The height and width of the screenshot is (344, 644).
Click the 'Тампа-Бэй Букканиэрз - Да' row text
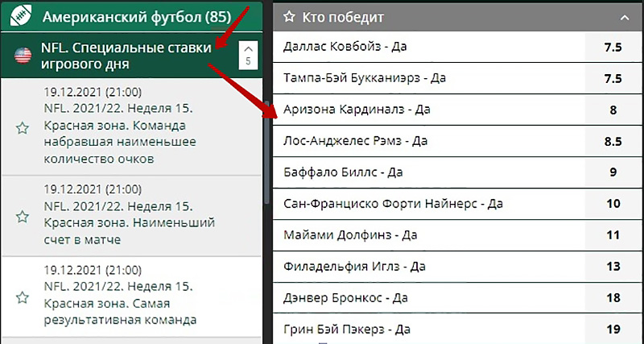365,77
